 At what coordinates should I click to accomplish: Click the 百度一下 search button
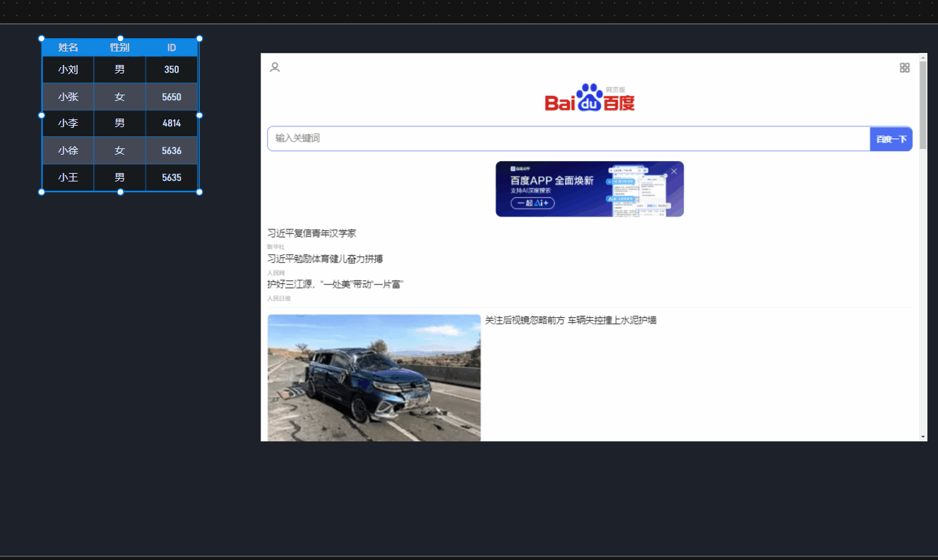[891, 139]
